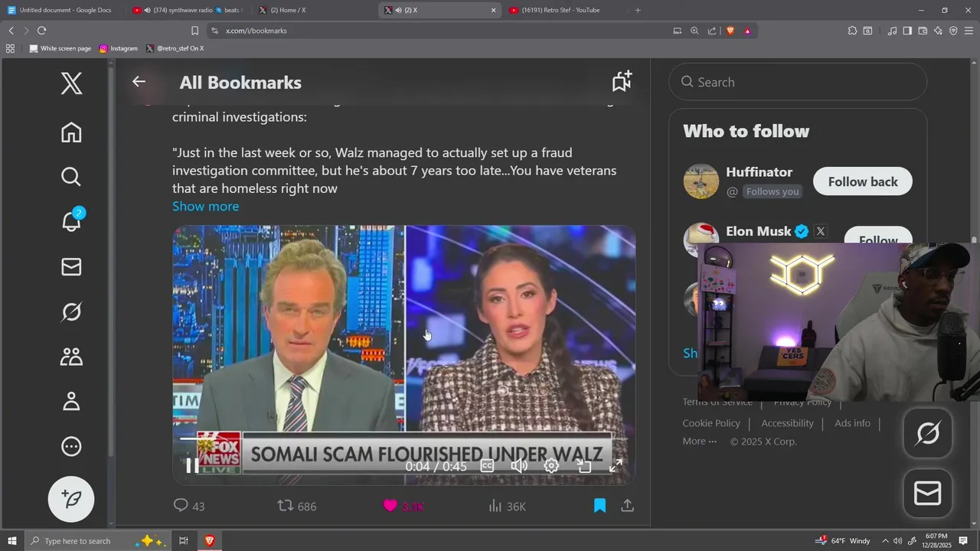The width and height of the screenshot is (980, 551).
Task: Switch to synthwave radio YouTube tab
Action: (x=187, y=10)
